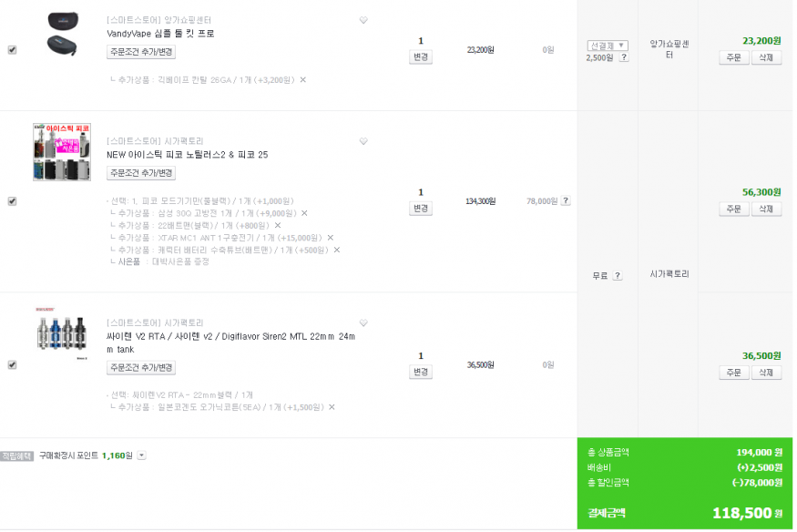The height and width of the screenshot is (532, 797).
Task: Click 주문조건 추가/변경 for 아이스틱 피코
Action: tap(141, 173)
